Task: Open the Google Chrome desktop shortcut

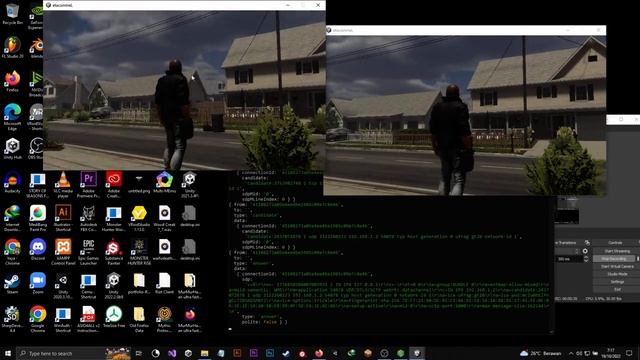Action: (38, 319)
